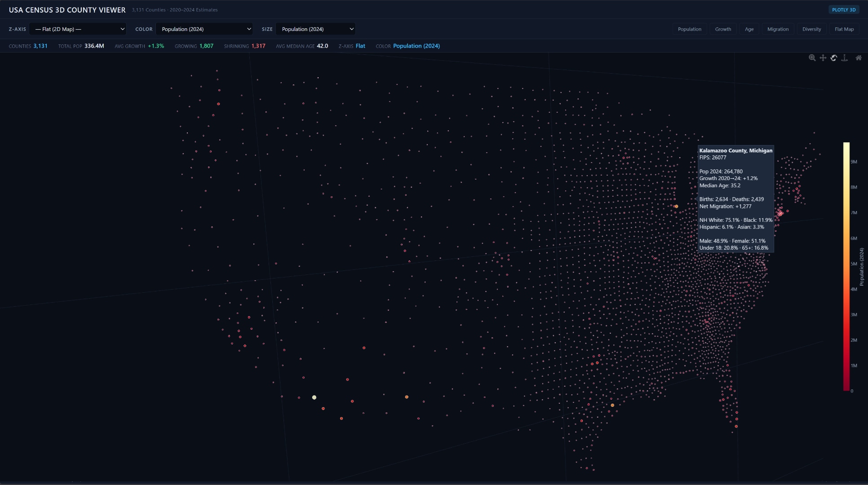Image resolution: width=868 pixels, height=485 pixels.
Task: Apply the Population preset
Action: [x=690, y=29]
